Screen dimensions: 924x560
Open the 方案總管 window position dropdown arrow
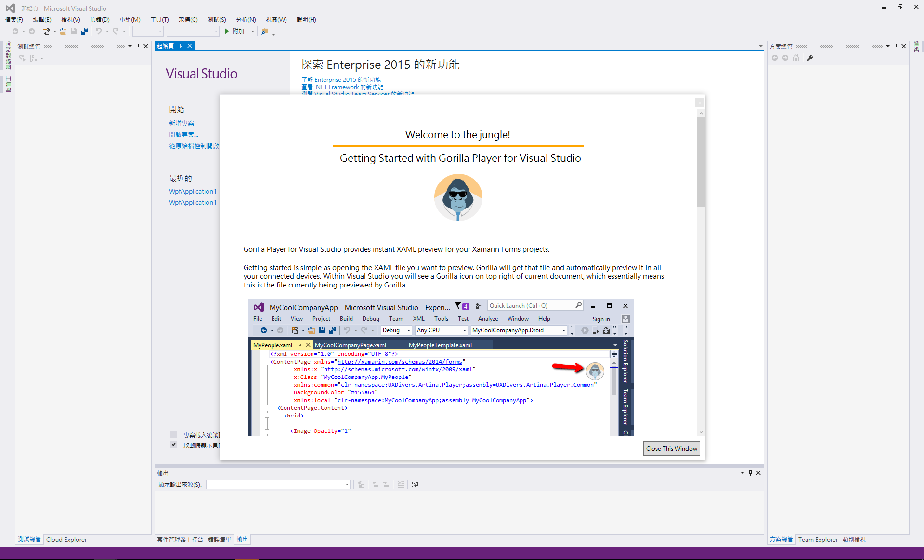tap(887, 46)
